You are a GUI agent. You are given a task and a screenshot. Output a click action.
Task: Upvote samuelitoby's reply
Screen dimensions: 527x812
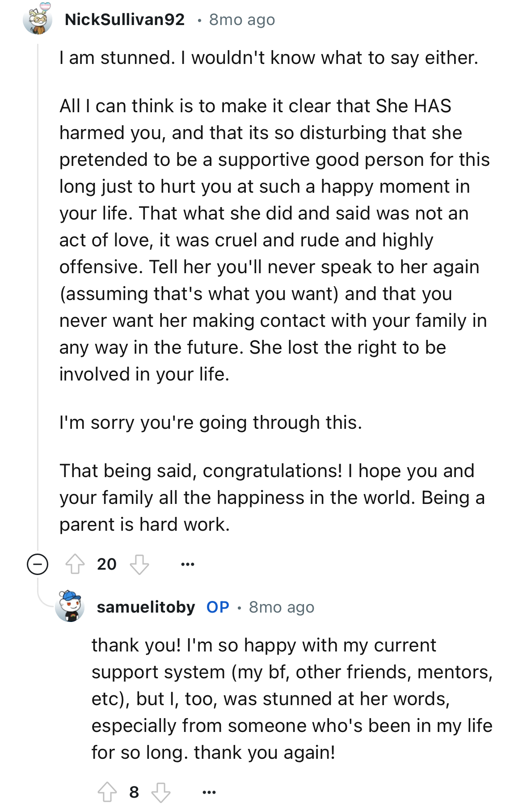107,792
